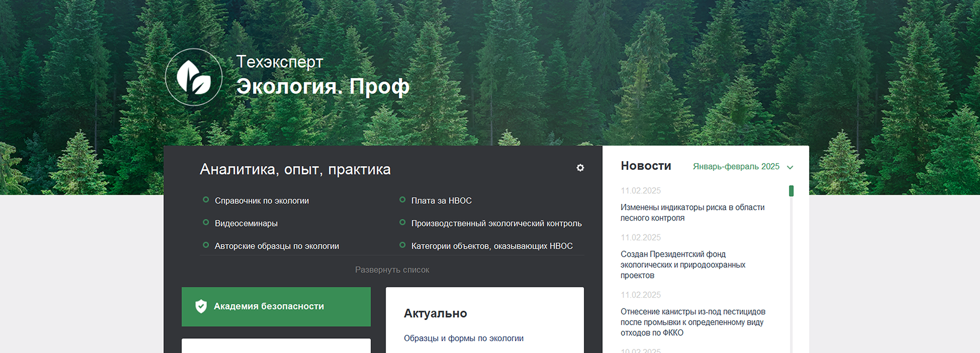Click the green news scrollbar thumb

point(791,191)
